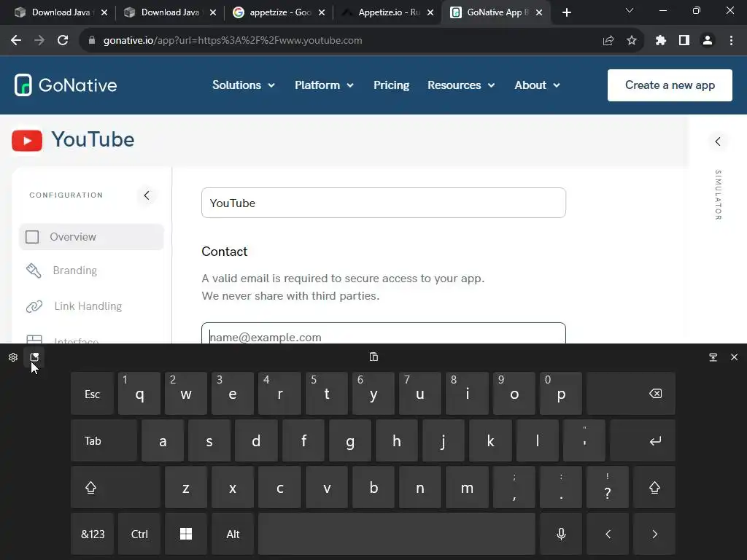View site information lock icon
The image size is (747, 560).
[92, 41]
